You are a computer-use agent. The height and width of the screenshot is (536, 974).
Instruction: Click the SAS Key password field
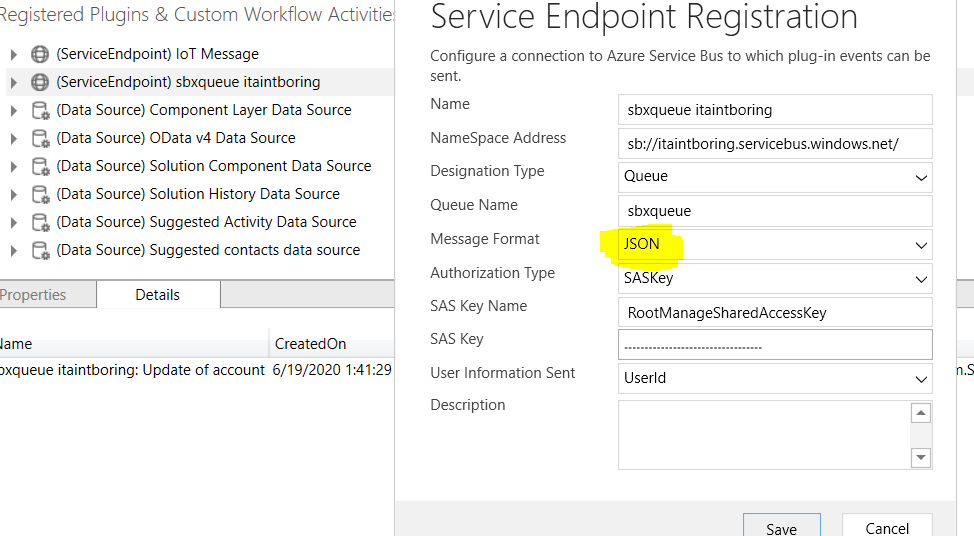point(775,345)
